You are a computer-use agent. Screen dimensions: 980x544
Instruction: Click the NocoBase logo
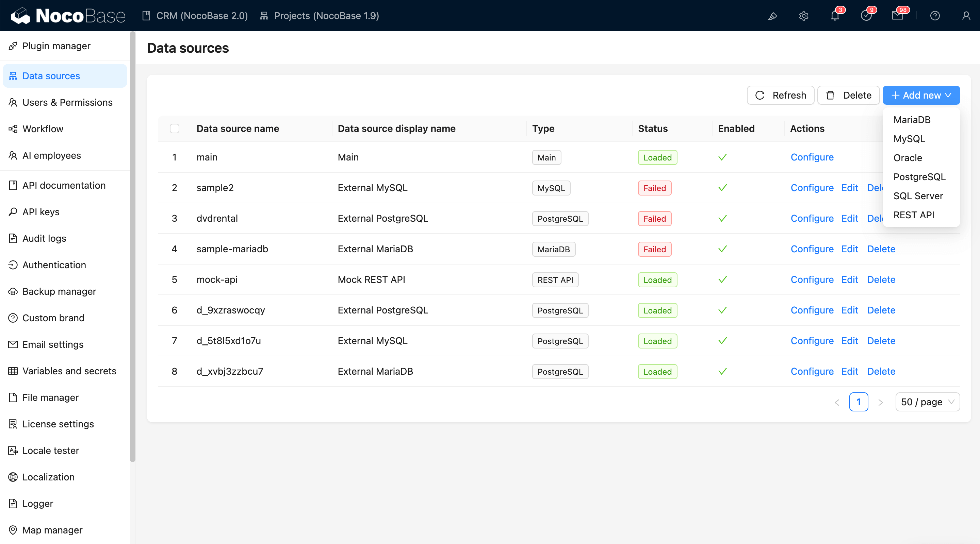(x=68, y=16)
